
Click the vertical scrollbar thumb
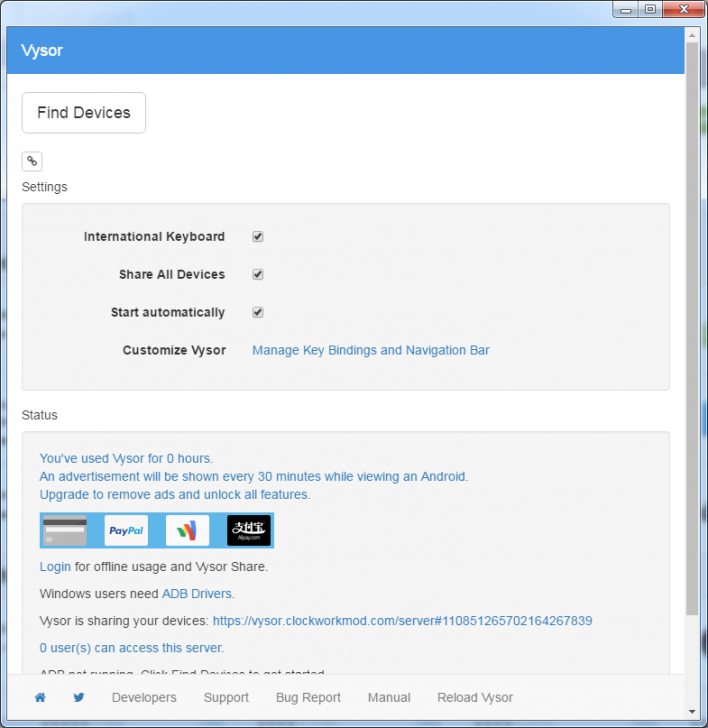pyautogui.click(x=692, y=329)
